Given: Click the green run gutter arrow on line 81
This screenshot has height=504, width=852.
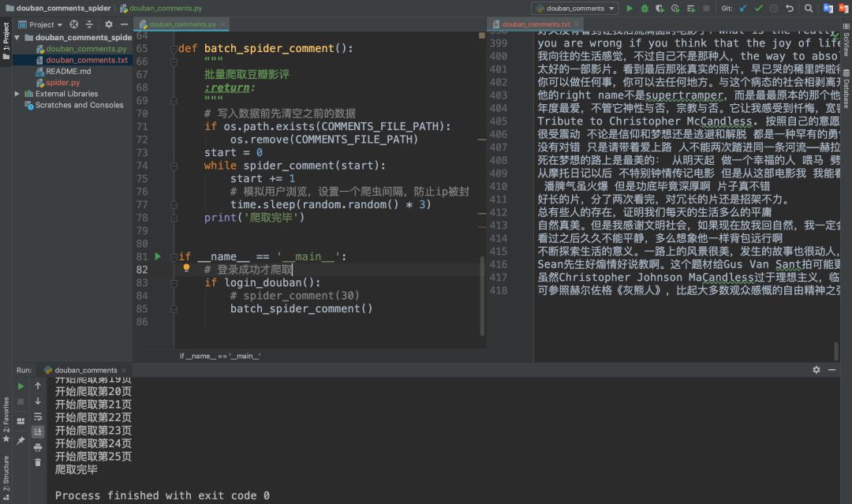Looking at the screenshot, I should pyautogui.click(x=158, y=256).
